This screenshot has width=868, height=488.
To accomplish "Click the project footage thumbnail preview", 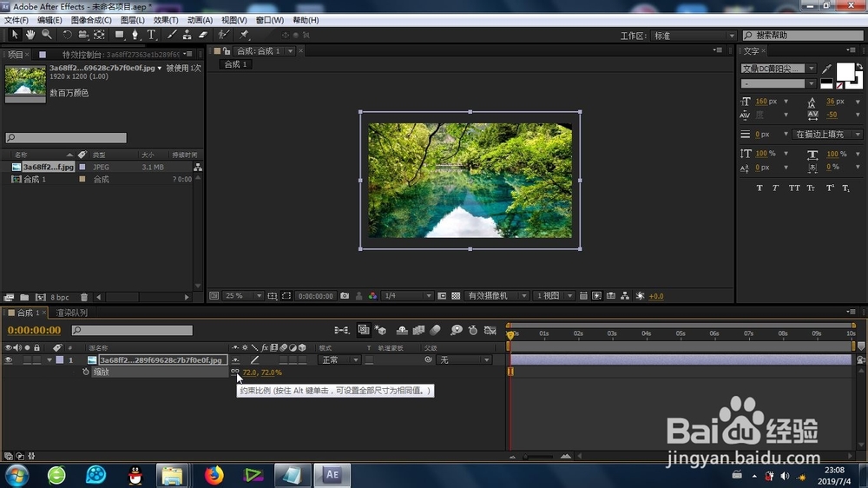I will tap(25, 84).
